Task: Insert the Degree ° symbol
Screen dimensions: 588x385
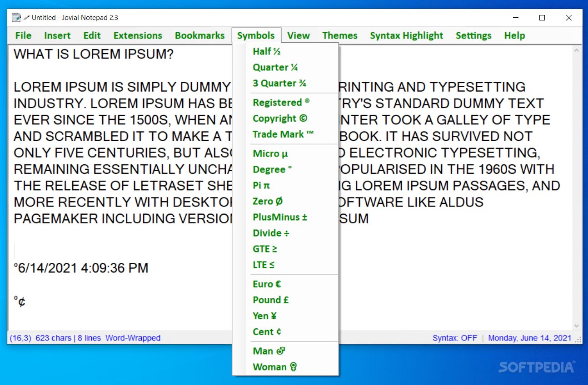Action: [285, 169]
